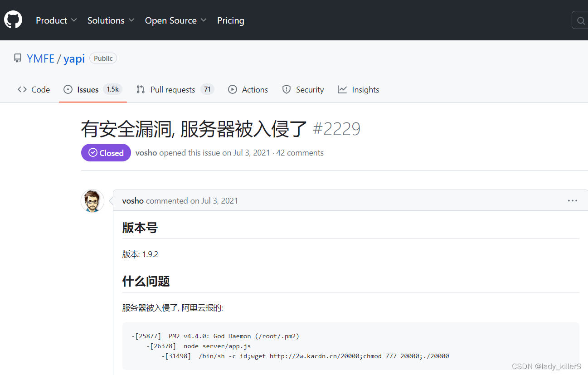The width and height of the screenshot is (588, 375).
Task: Switch to the Code tab
Action: pos(34,89)
